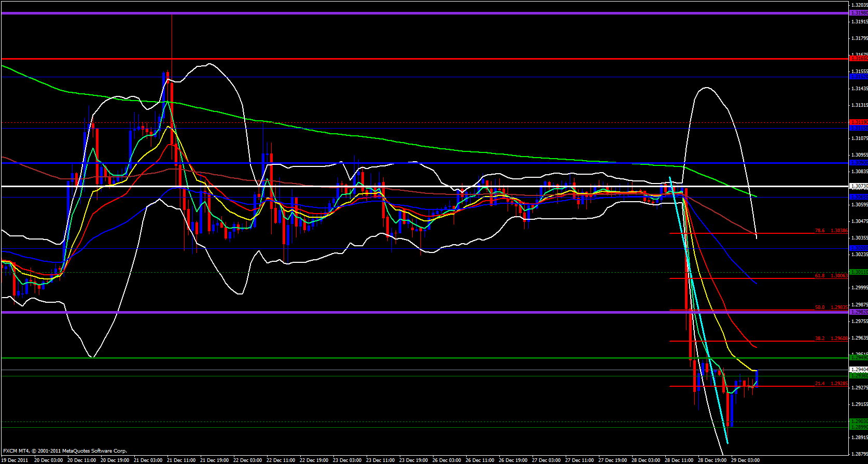Screen dimensions: 868x464
Task: Click the 19 Dec 2011 date label
Action: click(15, 460)
